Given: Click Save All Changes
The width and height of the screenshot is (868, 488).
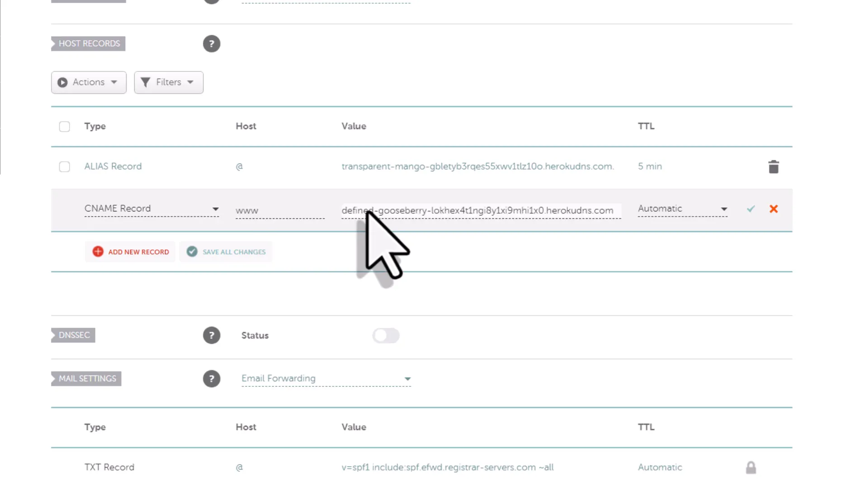Looking at the screenshot, I should click(226, 252).
